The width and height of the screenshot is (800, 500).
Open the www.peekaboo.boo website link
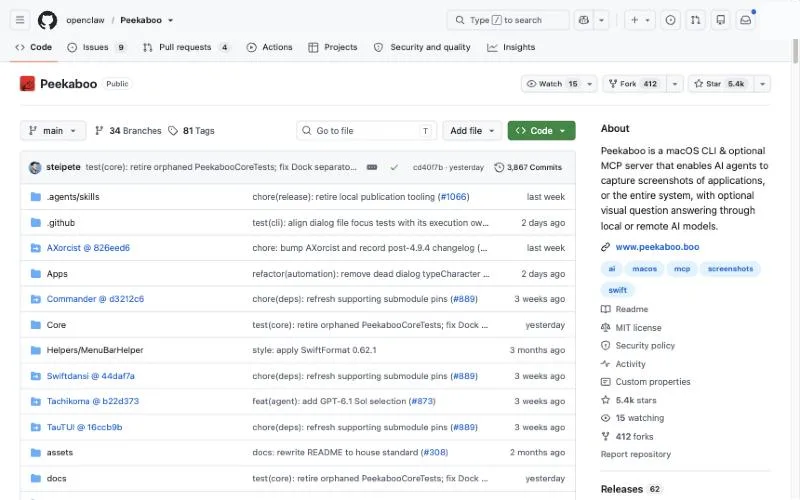coord(657,247)
